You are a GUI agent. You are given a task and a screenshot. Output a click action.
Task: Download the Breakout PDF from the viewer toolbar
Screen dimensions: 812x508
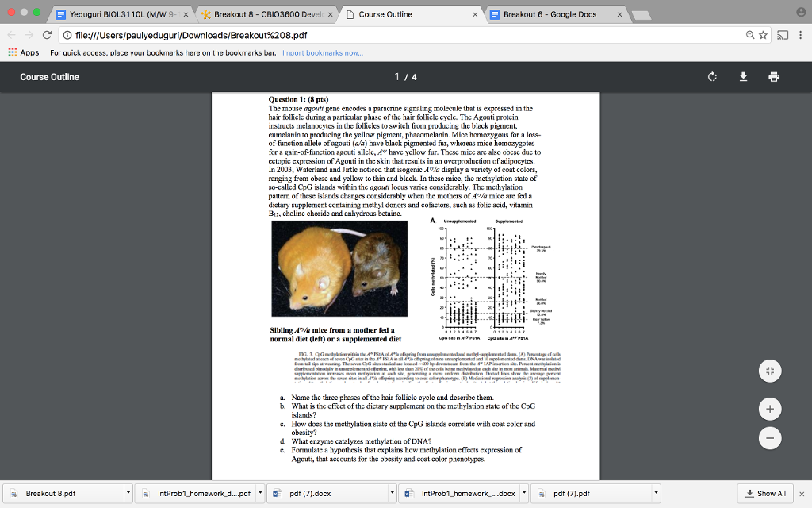[x=743, y=77]
